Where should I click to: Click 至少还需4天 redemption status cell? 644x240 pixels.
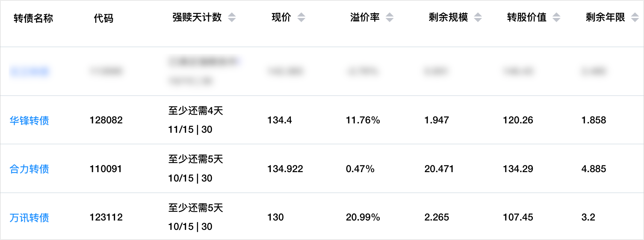[195, 111]
